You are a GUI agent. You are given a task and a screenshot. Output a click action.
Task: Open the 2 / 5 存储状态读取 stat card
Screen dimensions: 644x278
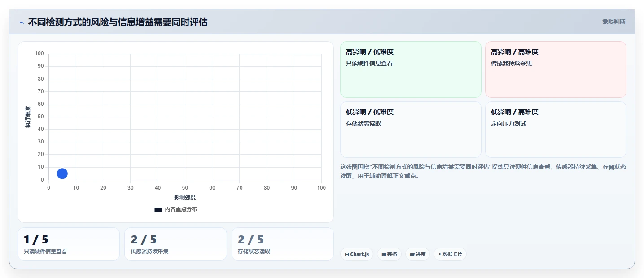pyautogui.click(x=283, y=244)
